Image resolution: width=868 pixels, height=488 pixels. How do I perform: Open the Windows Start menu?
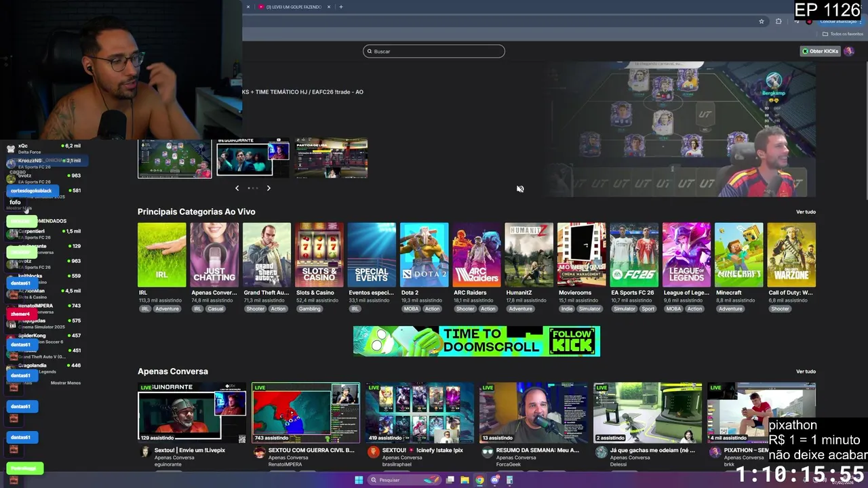[x=359, y=480]
